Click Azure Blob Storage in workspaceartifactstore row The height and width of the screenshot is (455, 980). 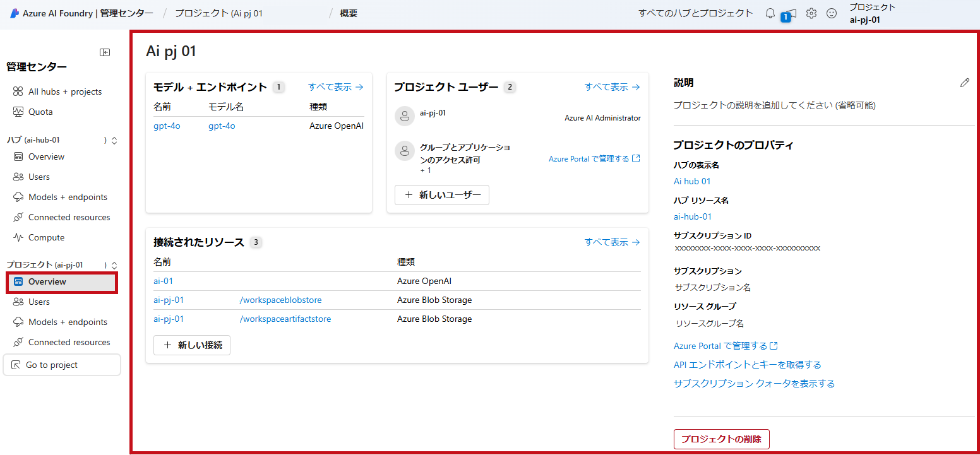click(x=434, y=319)
